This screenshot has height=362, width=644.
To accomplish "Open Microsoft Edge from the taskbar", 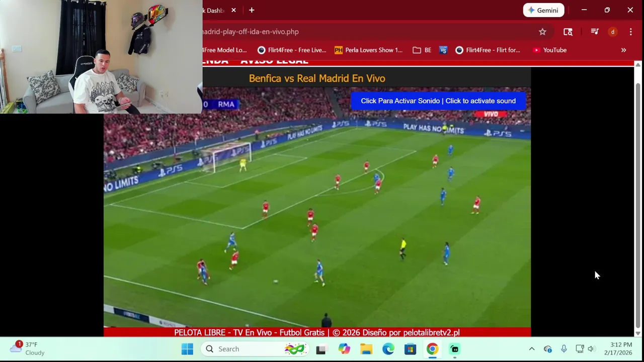I will tap(388, 349).
